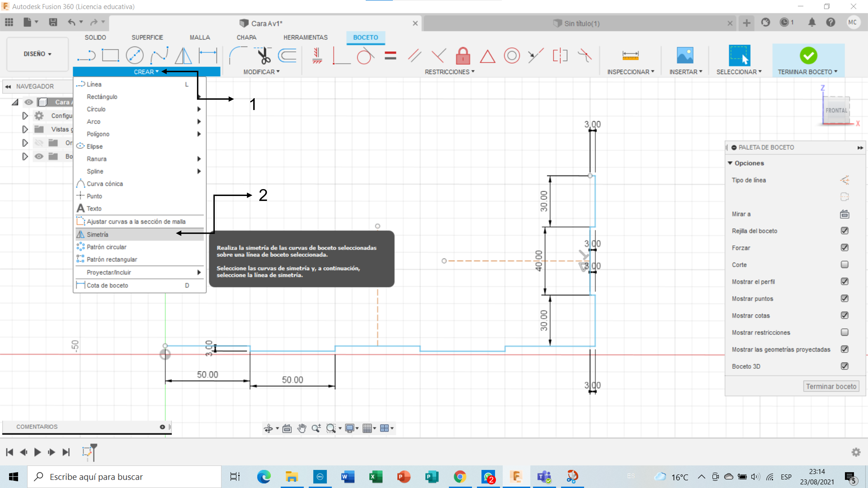Click the Insert image icon
This screenshot has width=868, height=488.
(685, 56)
